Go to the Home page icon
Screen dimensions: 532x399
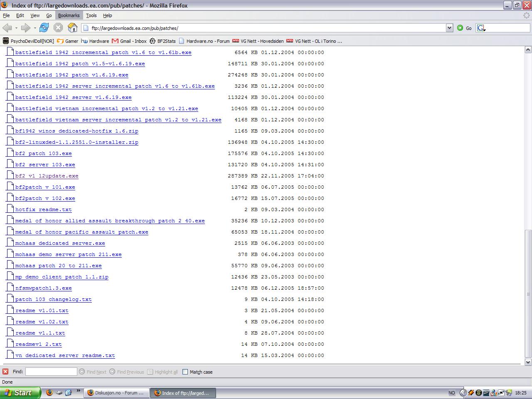click(73, 28)
